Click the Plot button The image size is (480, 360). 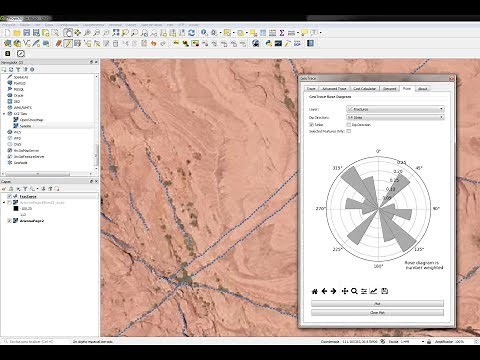pos(377,304)
